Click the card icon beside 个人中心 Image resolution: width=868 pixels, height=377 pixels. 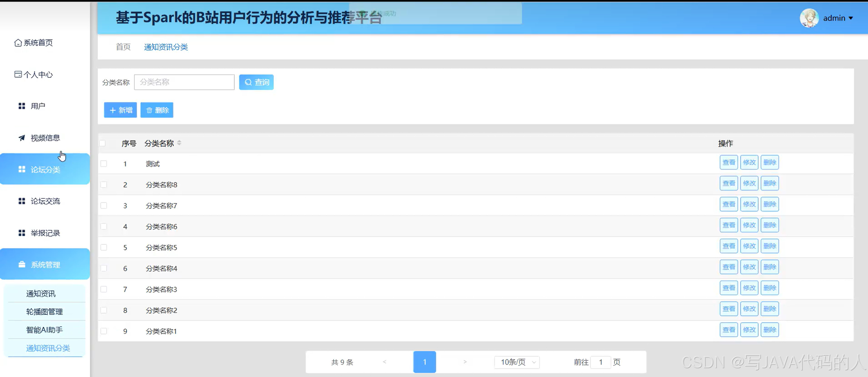tap(18, 74)
